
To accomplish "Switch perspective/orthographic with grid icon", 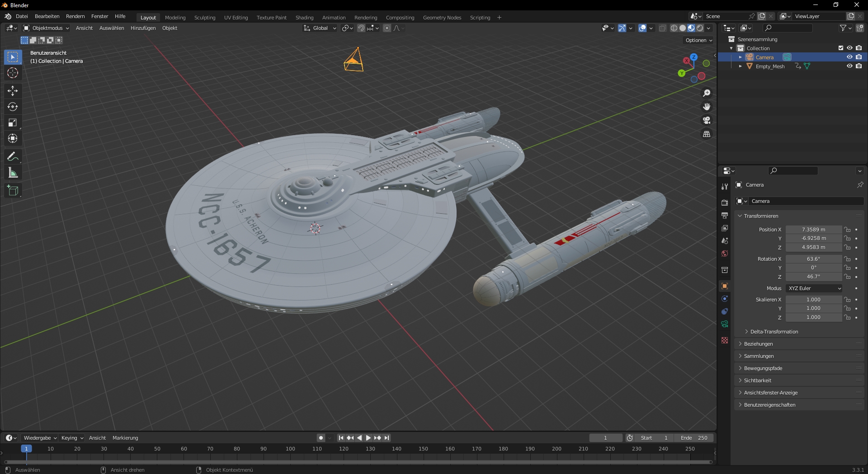I will [707, 134].
